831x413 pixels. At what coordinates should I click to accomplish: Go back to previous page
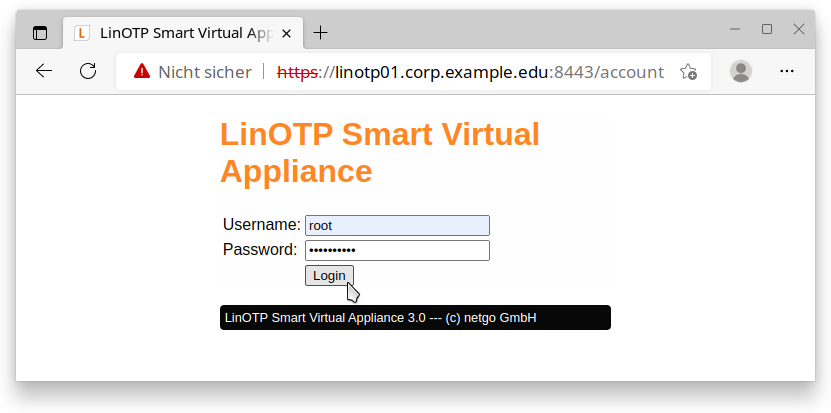point(44,71)
